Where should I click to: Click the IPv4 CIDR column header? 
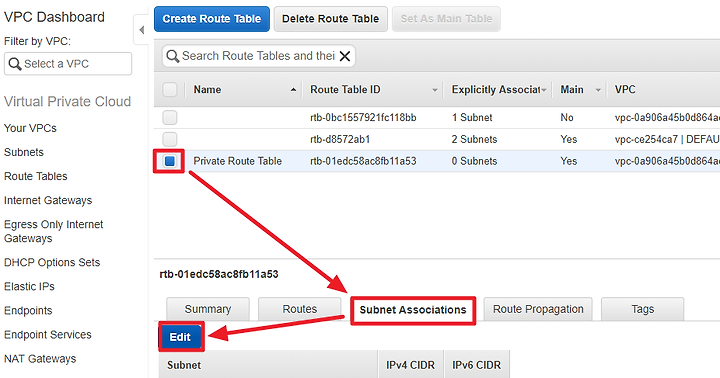tap(411, 365)
